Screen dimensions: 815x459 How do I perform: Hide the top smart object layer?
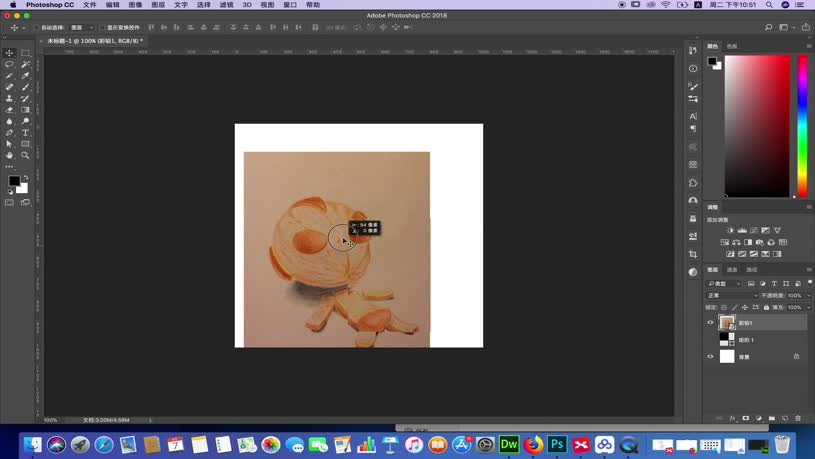pyautogui.click(x=711, y=323)
